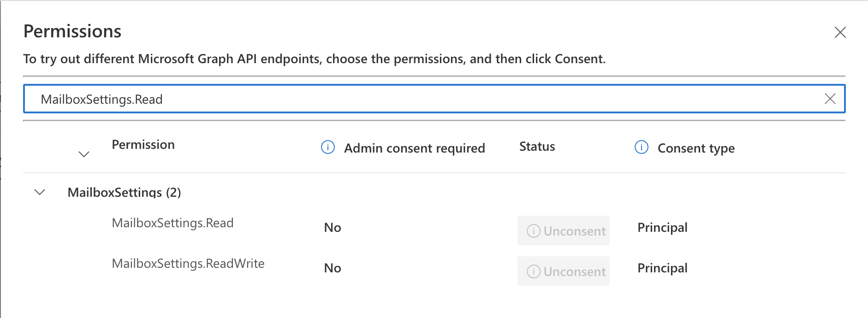Click Principal consent type for MailboxSettings.Read

pyautogui.click(x=662, y=228)
